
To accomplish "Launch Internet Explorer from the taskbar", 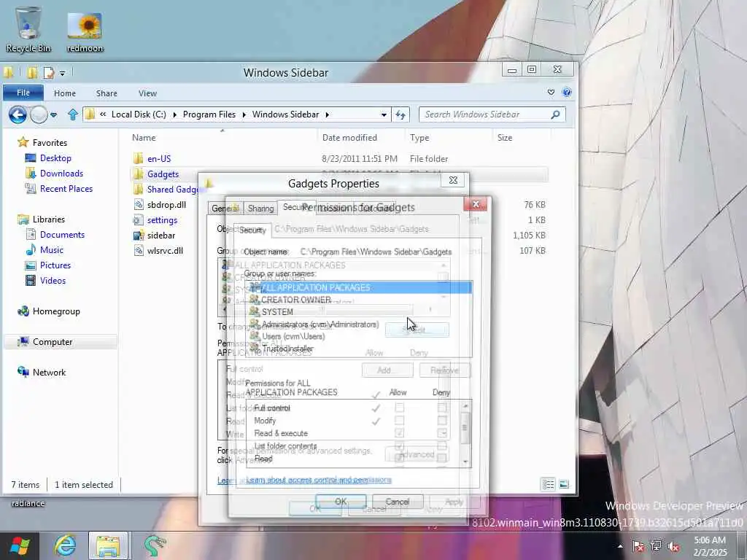I will [65, 545].
